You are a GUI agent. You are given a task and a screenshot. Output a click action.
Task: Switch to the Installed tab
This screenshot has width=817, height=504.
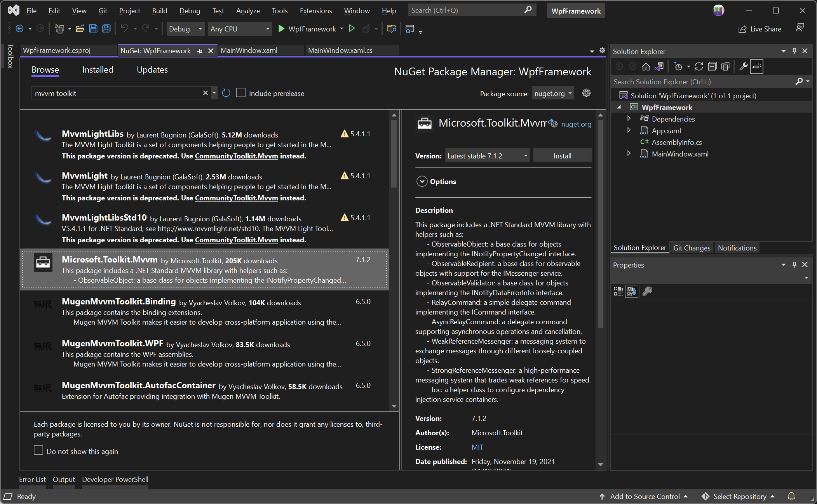(x=98, y=70)
